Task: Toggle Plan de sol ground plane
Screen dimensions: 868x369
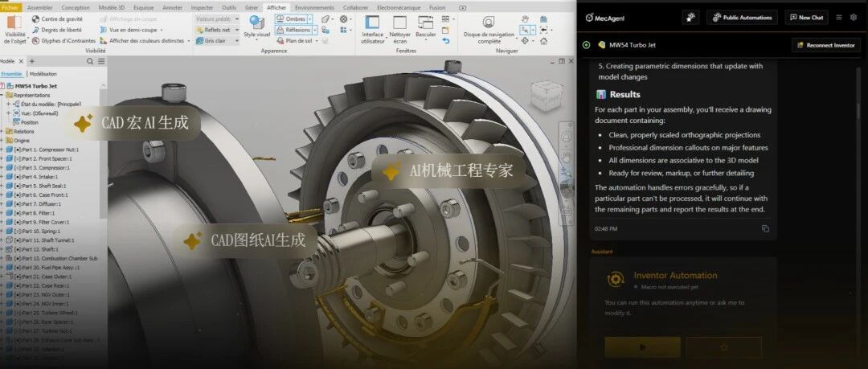Action: 296,41
